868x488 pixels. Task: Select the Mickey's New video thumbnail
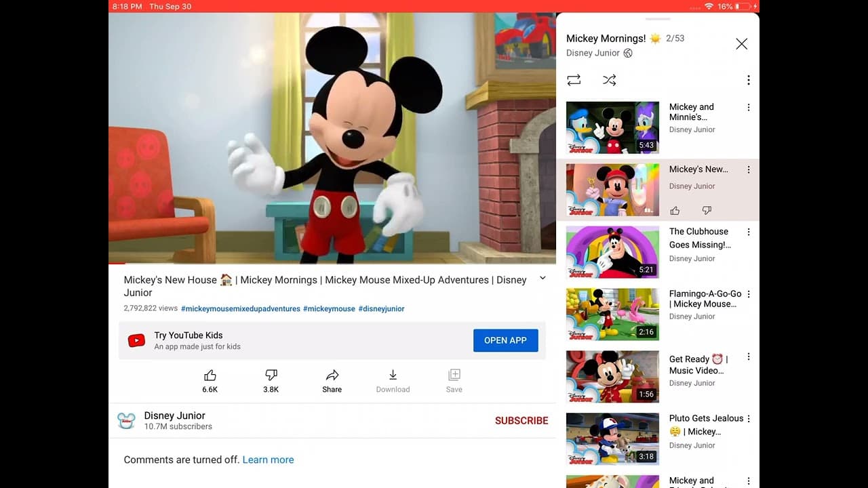[612, 190]
